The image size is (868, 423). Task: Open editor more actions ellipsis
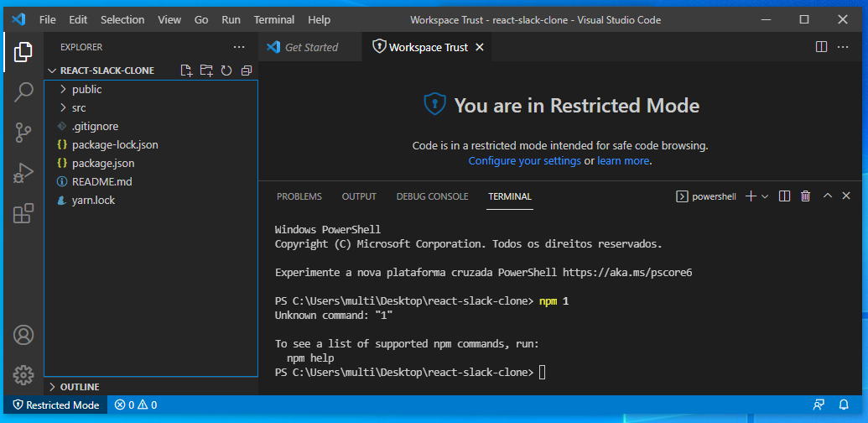click(843, 48)
